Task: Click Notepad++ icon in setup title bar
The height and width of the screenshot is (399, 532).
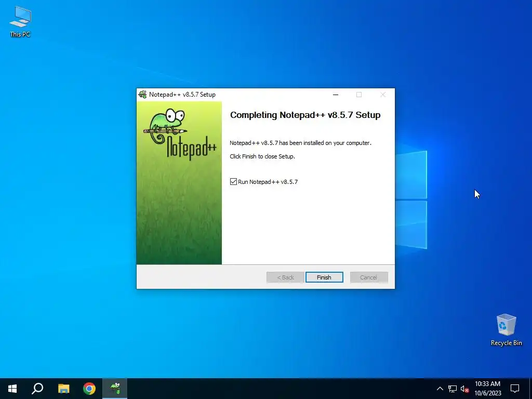Action: tap(142, 95)
